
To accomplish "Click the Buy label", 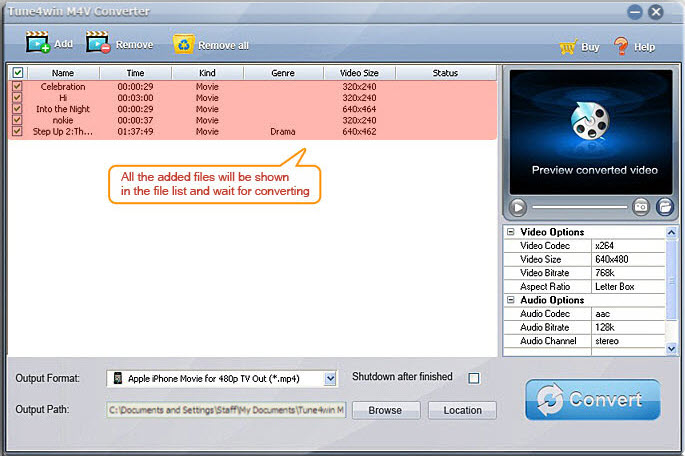I will [590, 47].
